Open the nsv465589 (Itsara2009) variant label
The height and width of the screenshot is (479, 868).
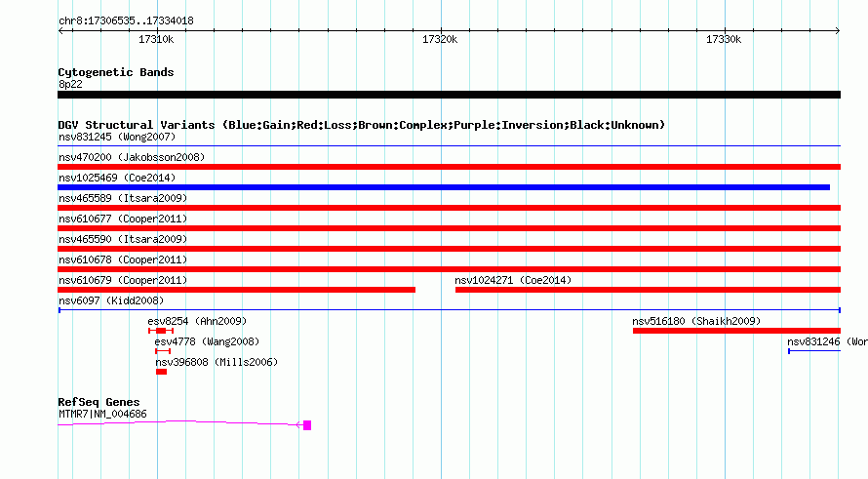pos(123,198)
